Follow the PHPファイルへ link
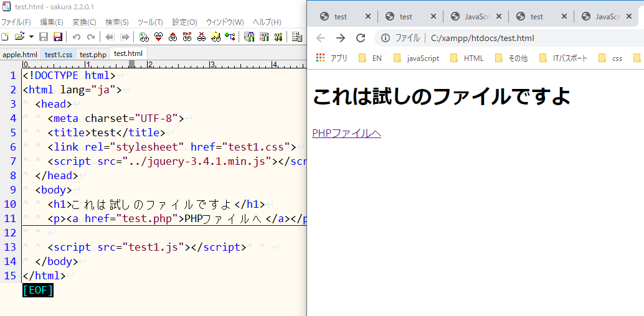Screen dimensions: 644x316 [347, 133]
